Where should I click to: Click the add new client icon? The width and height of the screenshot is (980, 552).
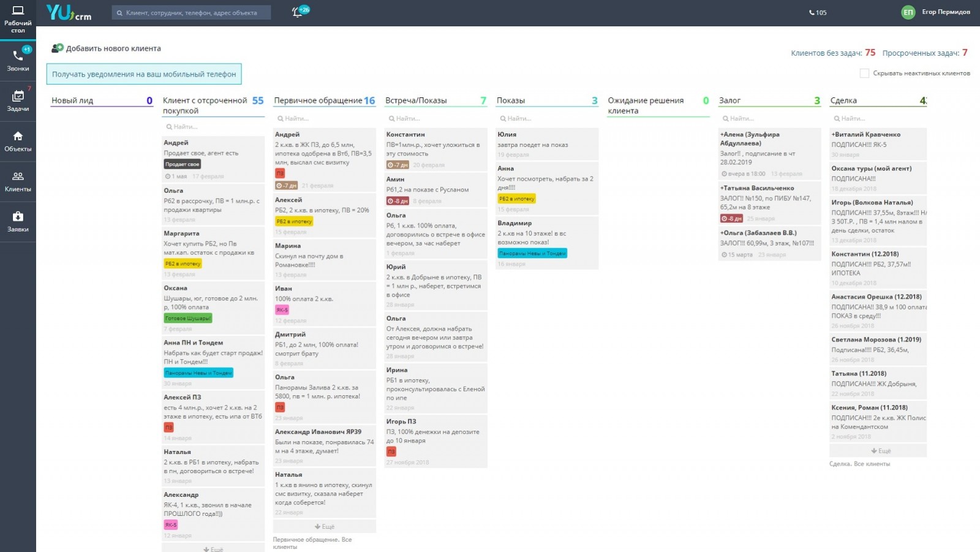[58, 48]
